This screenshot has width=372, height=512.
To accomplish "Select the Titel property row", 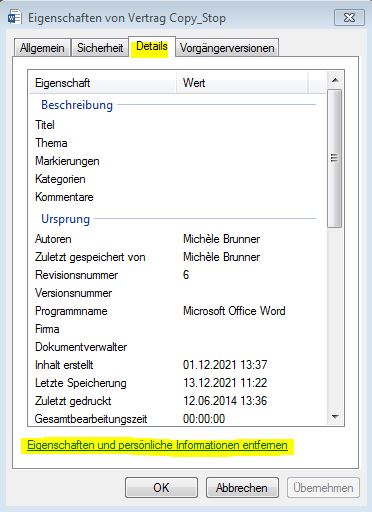I will [177, 125].
